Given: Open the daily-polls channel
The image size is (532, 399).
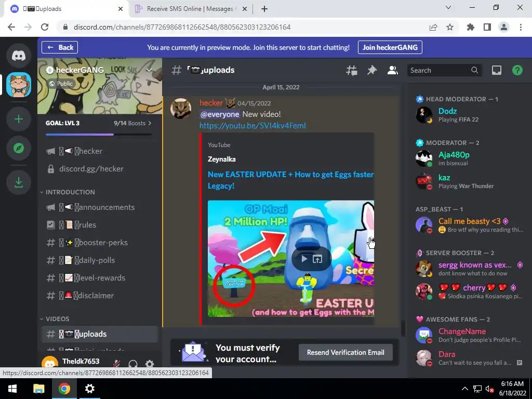Looking at the screenshot, I should [100, 260].
